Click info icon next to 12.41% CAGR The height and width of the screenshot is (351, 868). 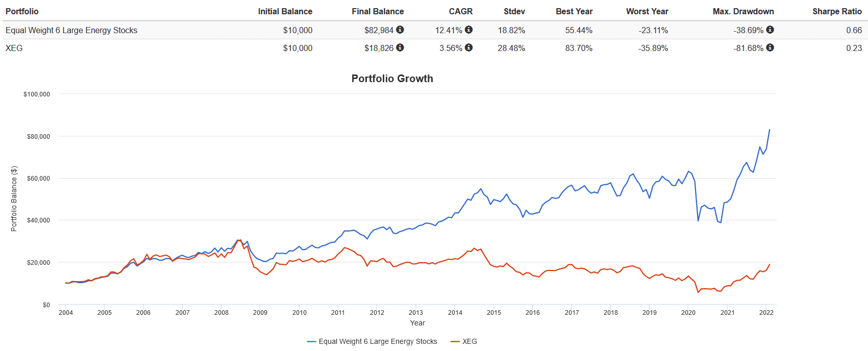point(468,30)
